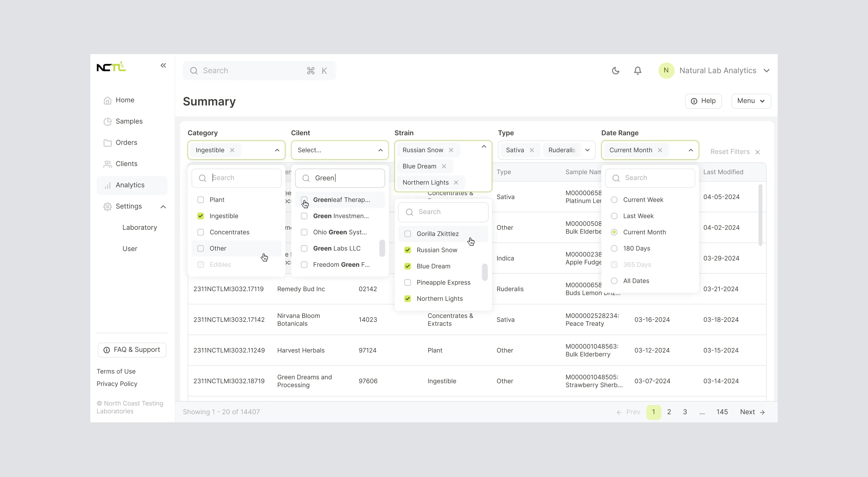868x477 pixels.
Task: Check the Gorilla Zkittlez strain checkbox
Action: point(408,234)
